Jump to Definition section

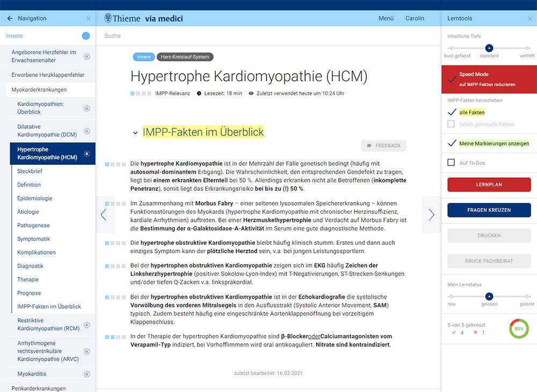click(x=29, y=185)
